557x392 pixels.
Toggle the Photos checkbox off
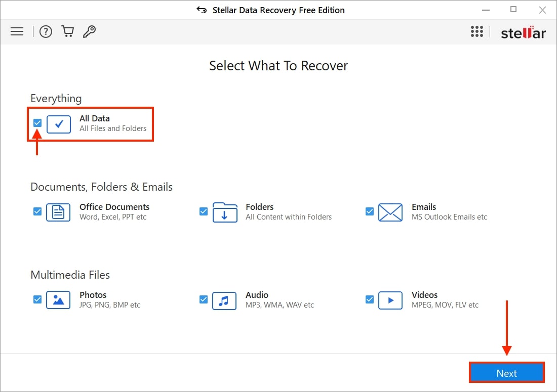tap(37, 299)
